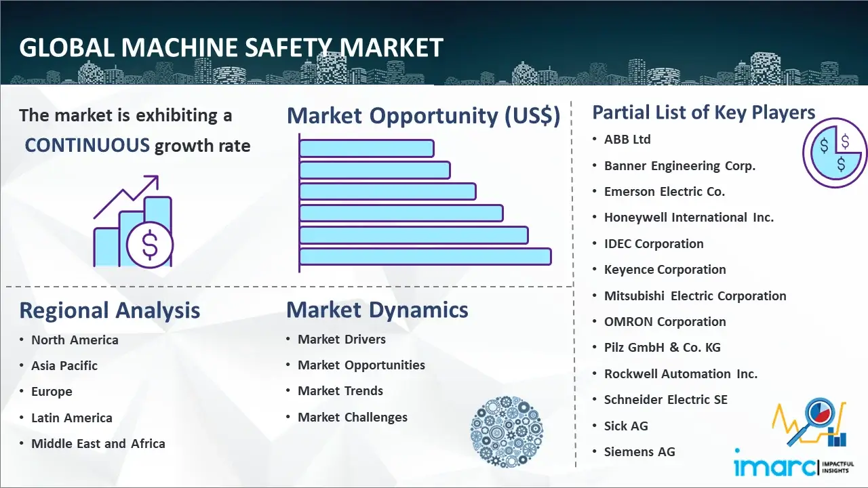Click ABB Ltd in key players
Image resolution: width=868 pixels, height=488 pixels.
[x=627, y=140]
